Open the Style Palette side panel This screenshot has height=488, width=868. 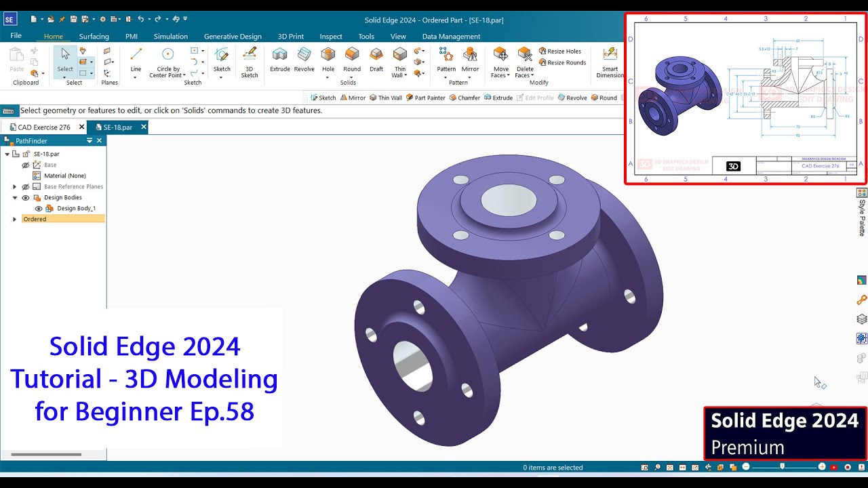(x=862, y=213)
